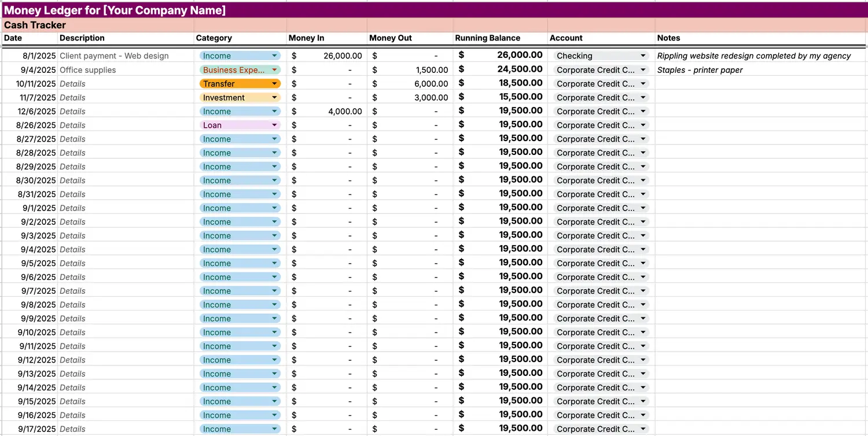Viewport: 868px width, 436px height.
Task: Open the Loan category dropdown
Action: coord(240,125)
